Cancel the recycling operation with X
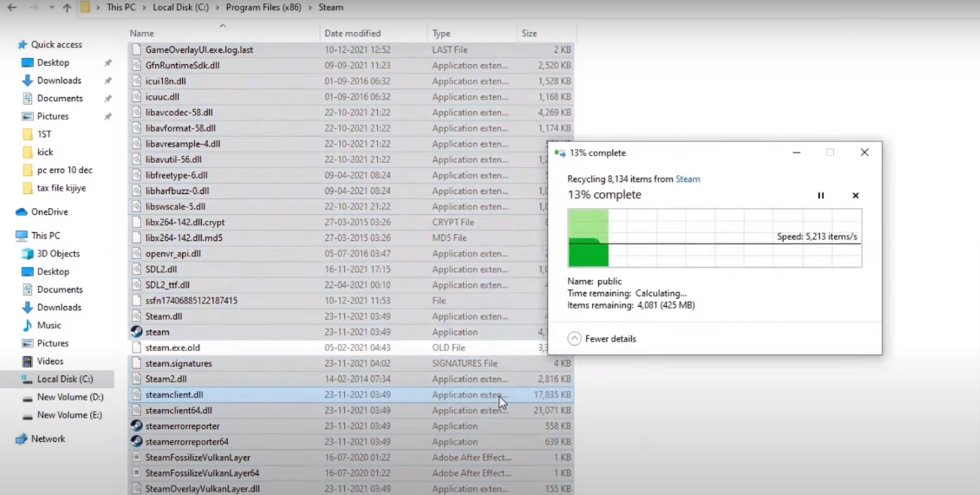 [856, 196]
